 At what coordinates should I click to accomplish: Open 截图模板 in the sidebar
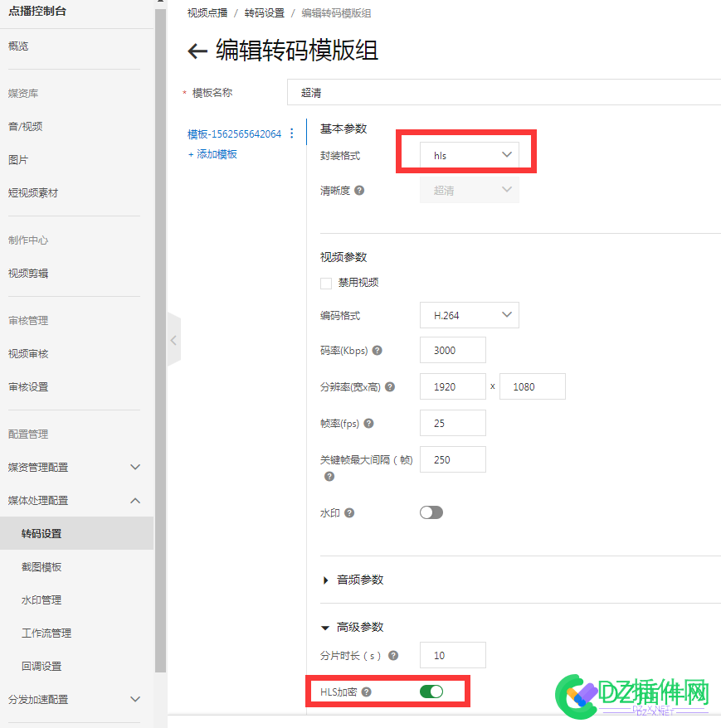tap(41, 567)
